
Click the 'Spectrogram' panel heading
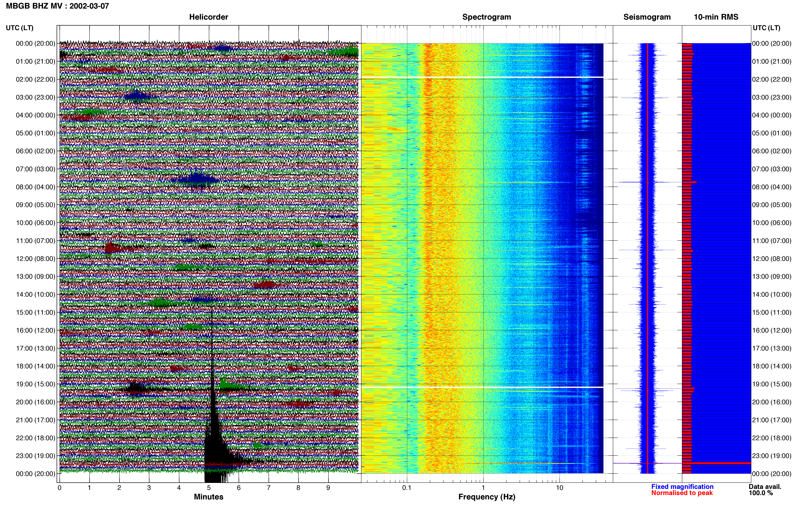[x=487, y=17]
